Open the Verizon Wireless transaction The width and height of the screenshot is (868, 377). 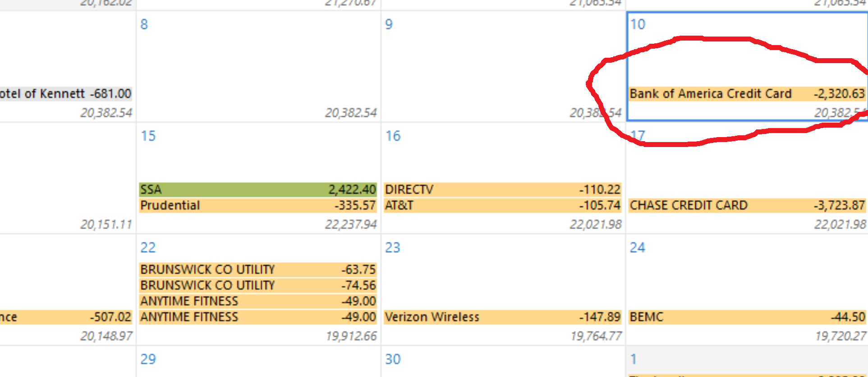point(503,317)
